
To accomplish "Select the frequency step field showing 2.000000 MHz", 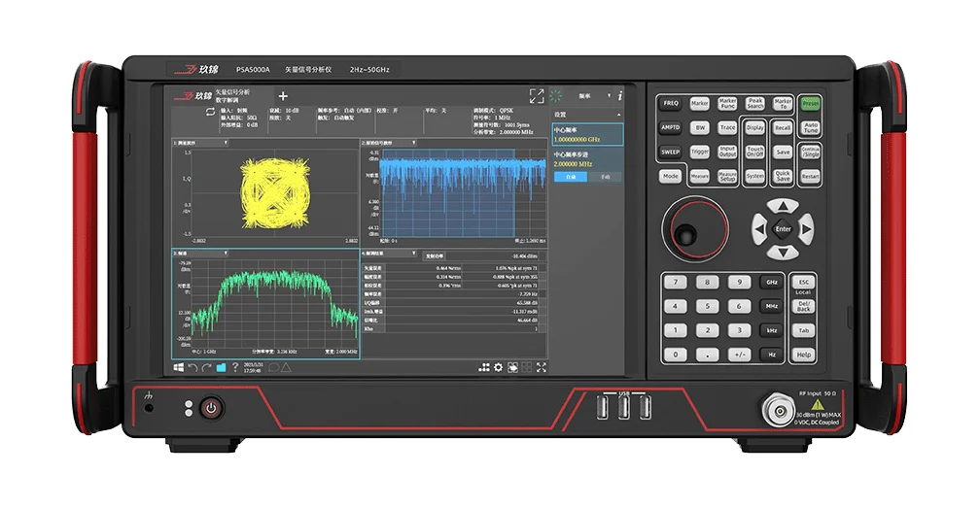I will pyautogui.click(x=587, y=159).
